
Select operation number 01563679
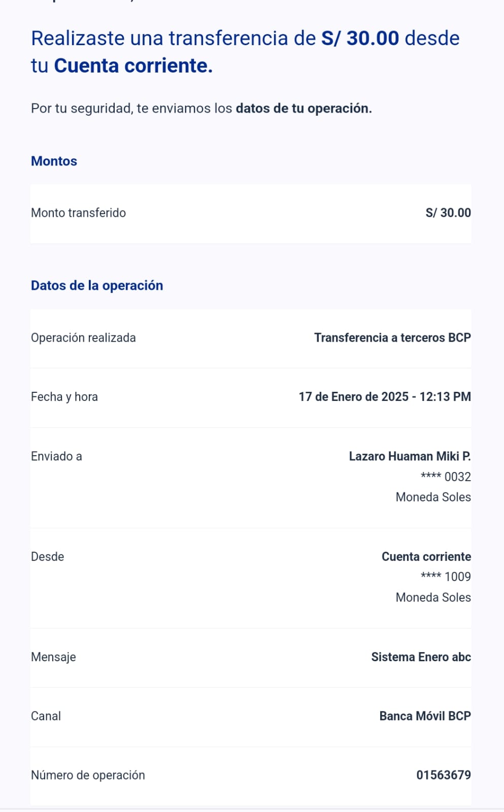[443, 775]
